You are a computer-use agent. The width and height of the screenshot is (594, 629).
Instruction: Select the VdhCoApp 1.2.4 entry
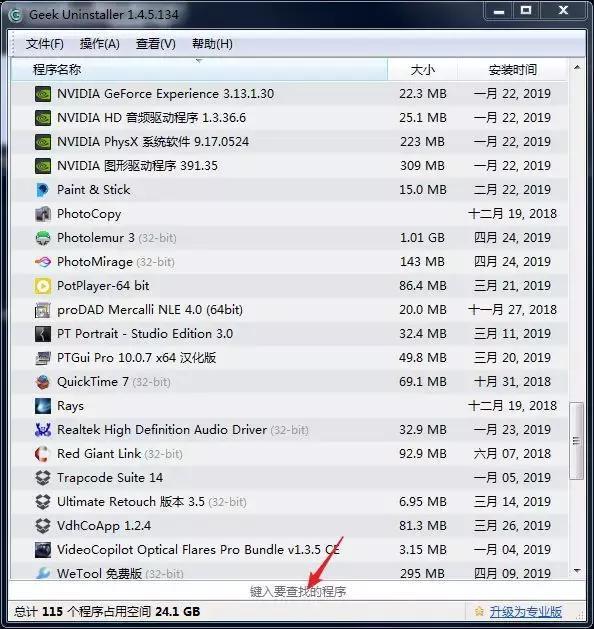pyautogui.click(x=289, y=526)
